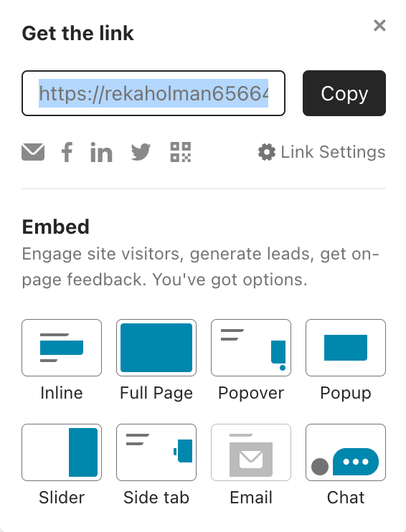Click the Copy button

344,93
